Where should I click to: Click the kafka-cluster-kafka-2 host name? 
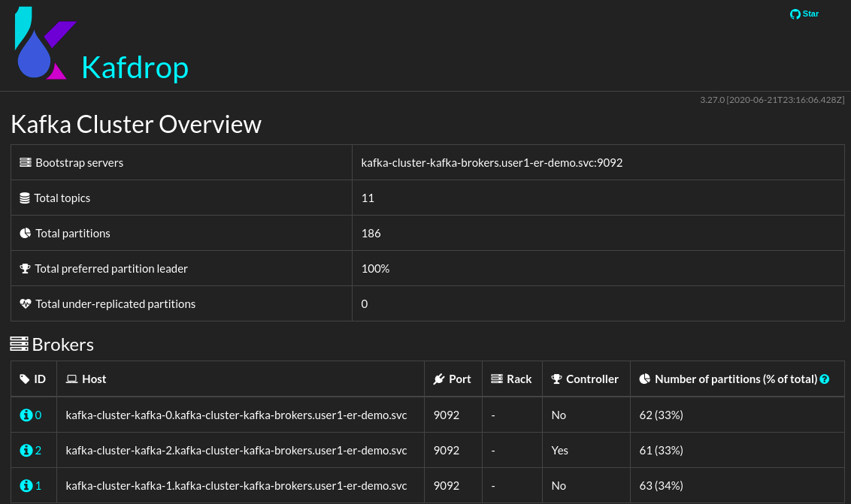tap(236, 450)
